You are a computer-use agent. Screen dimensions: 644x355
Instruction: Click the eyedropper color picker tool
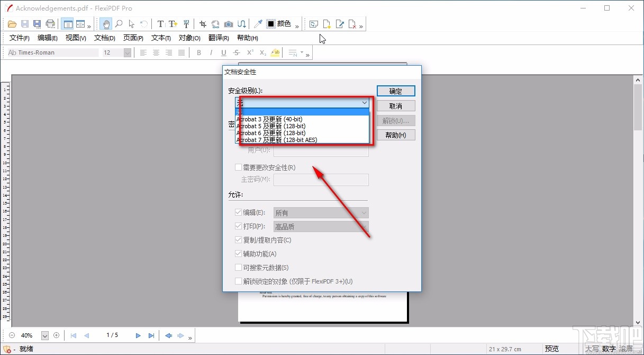[x=258, y=24]
